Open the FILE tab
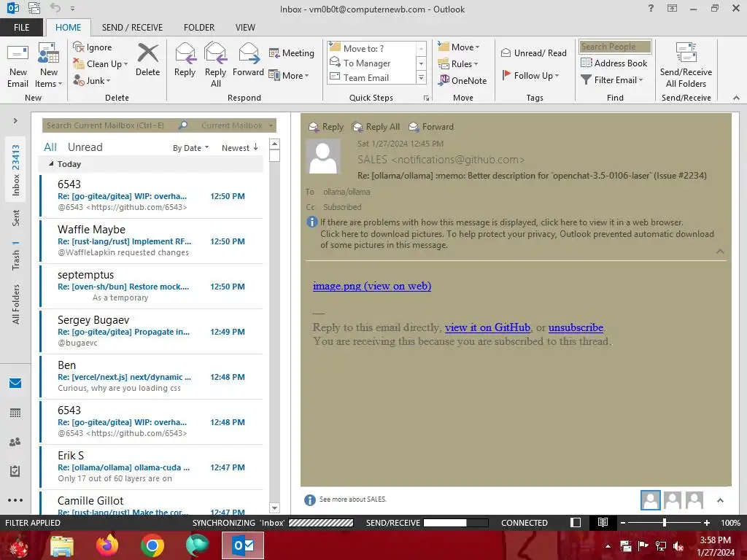Viewport: 747px width, 560px height. pyautogui.click(x=21, y=27)
